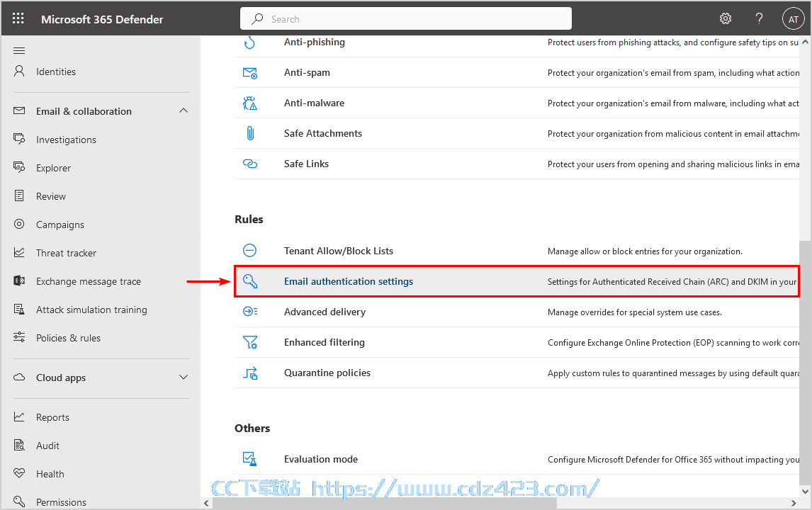Viewport: 812px width, 510px height.
Task: Click the Policies & rules sliders icon
Action: pos(19,337)
